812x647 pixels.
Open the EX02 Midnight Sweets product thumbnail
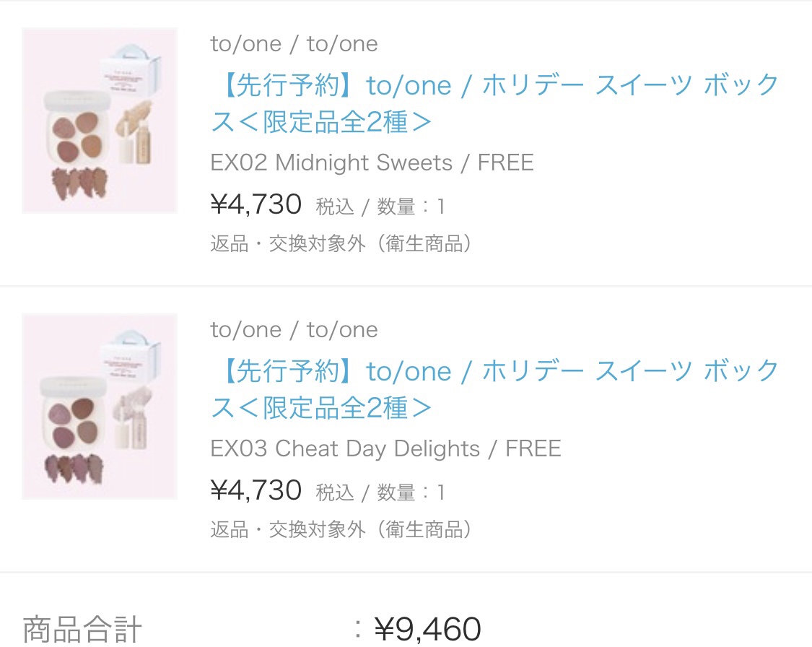point(100,120)
